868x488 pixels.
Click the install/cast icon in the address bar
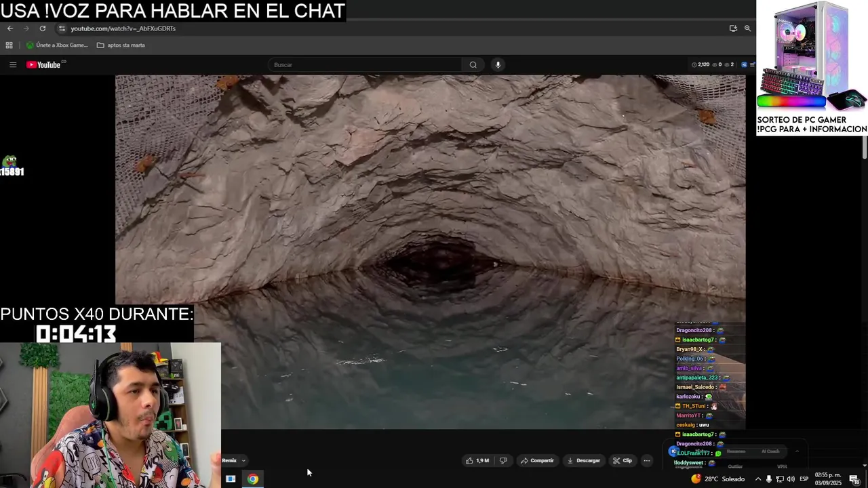pos(733,28)
